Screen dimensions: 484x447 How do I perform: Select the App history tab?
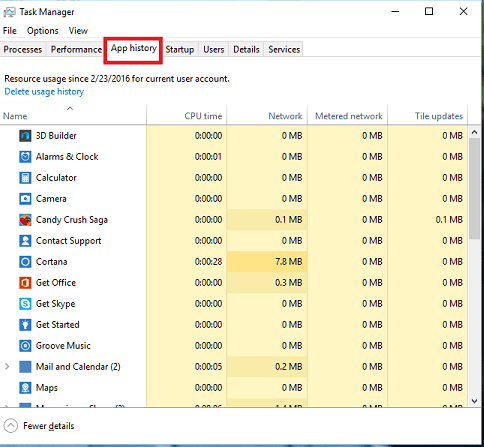[134, 49]
